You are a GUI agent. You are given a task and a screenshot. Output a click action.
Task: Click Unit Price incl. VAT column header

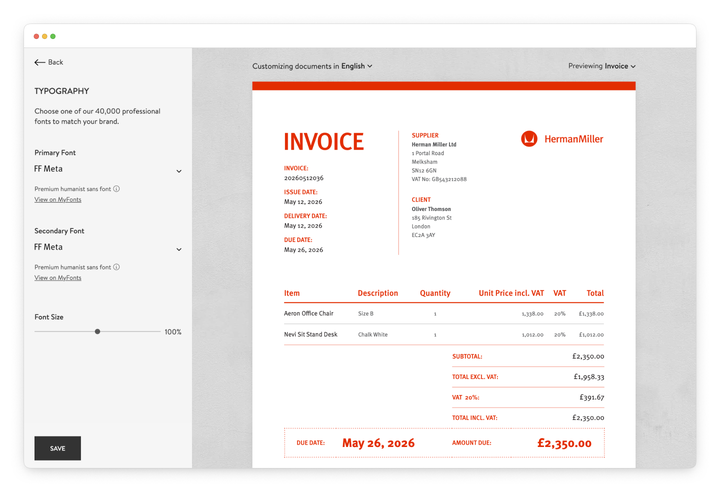click(x=511, y=293)
